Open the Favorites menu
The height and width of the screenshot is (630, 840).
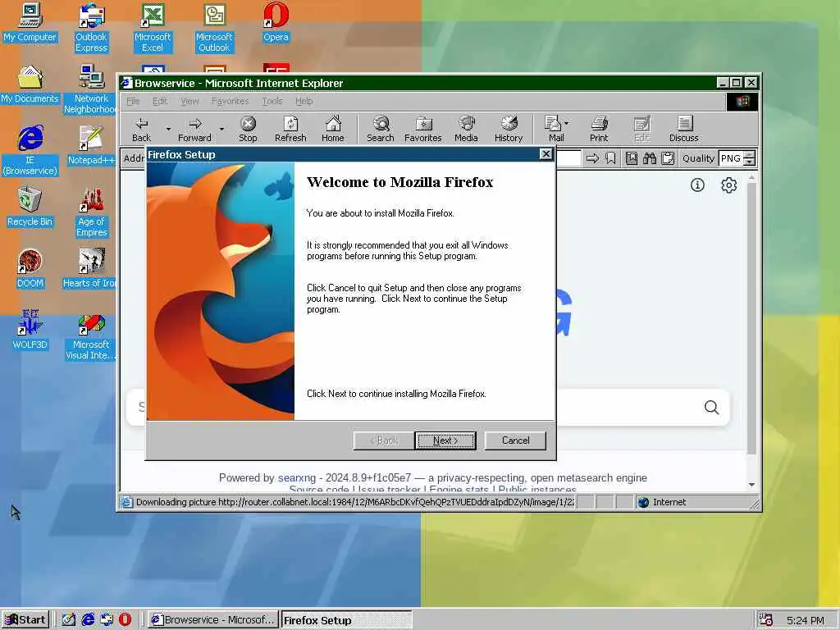pos(230,101)
